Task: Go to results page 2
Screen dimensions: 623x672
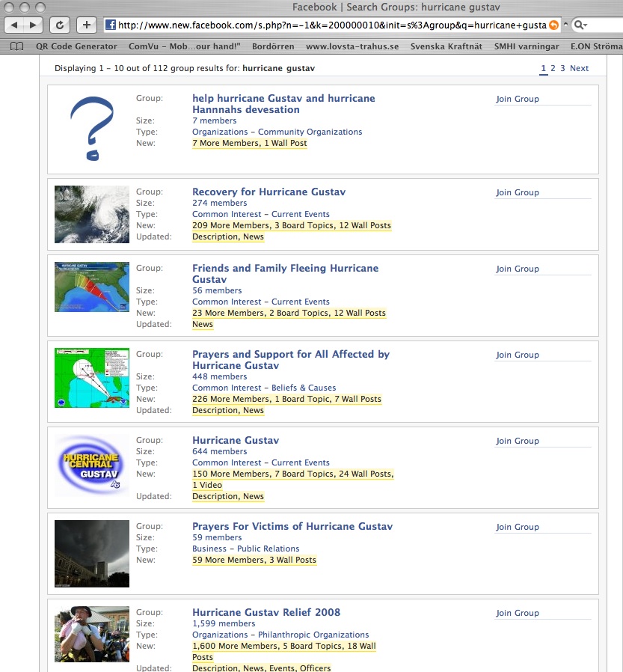Action: click(553, 68)
